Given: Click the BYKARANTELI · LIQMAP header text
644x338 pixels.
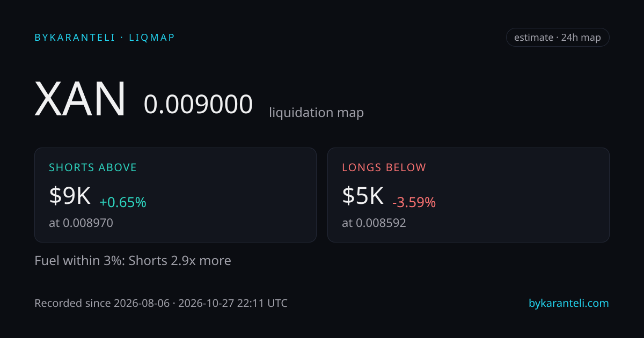Looking at the screenshot, I should tap(105, 38).
